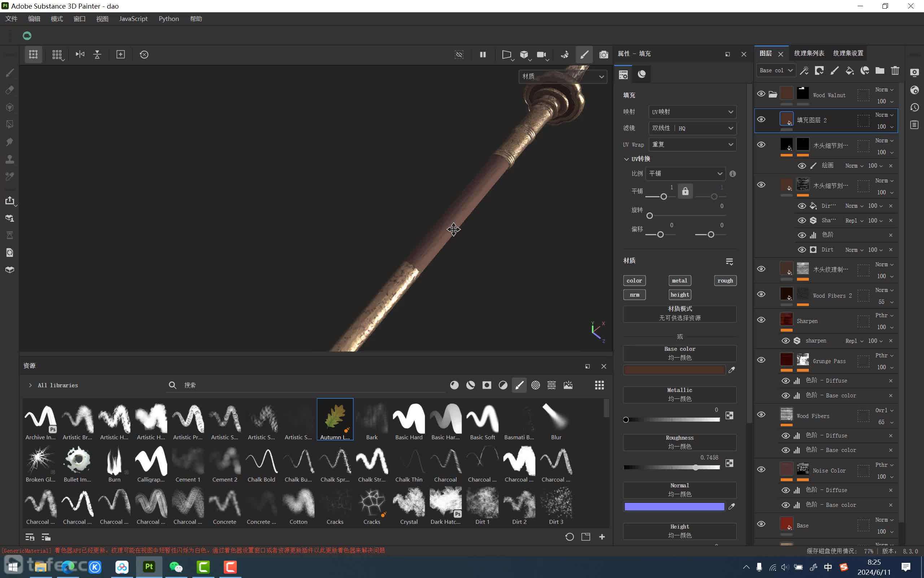924x578 pixels.
Task: Open the 文件 menu
Action: tap(12, 19)
